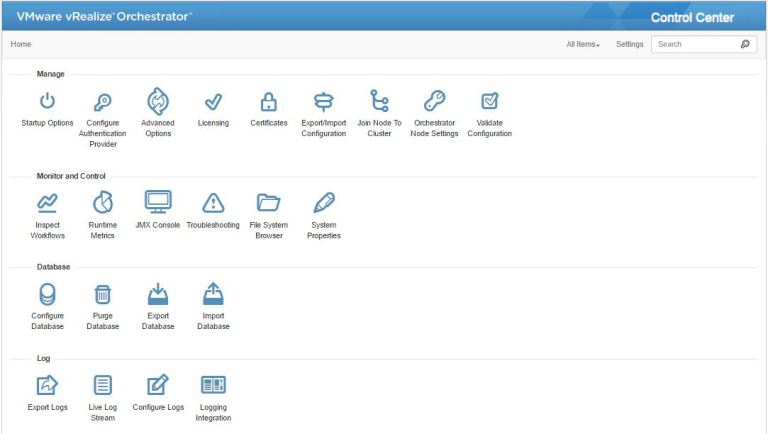Open the Licensing checkmark icon

[x=213, y=101]
